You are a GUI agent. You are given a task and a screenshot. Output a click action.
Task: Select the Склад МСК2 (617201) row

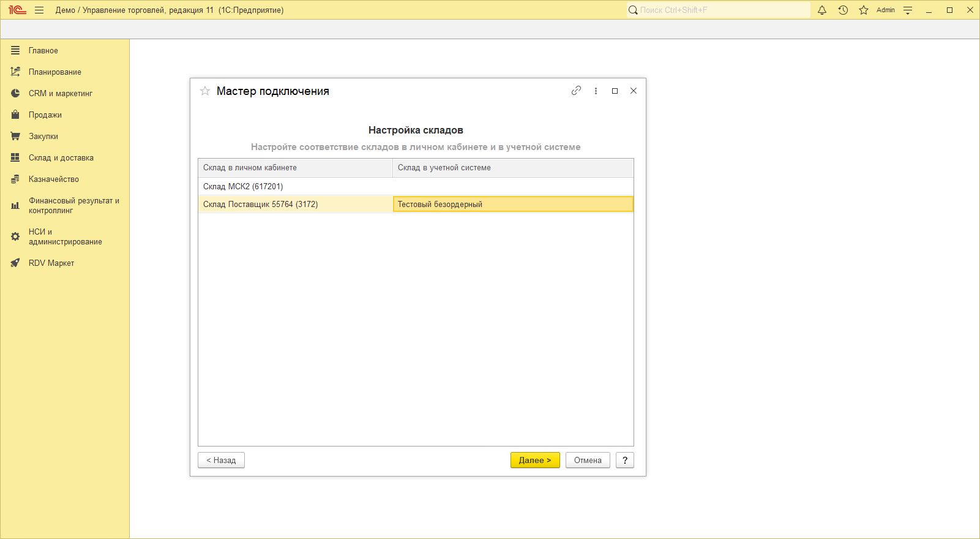coord(416,186)
